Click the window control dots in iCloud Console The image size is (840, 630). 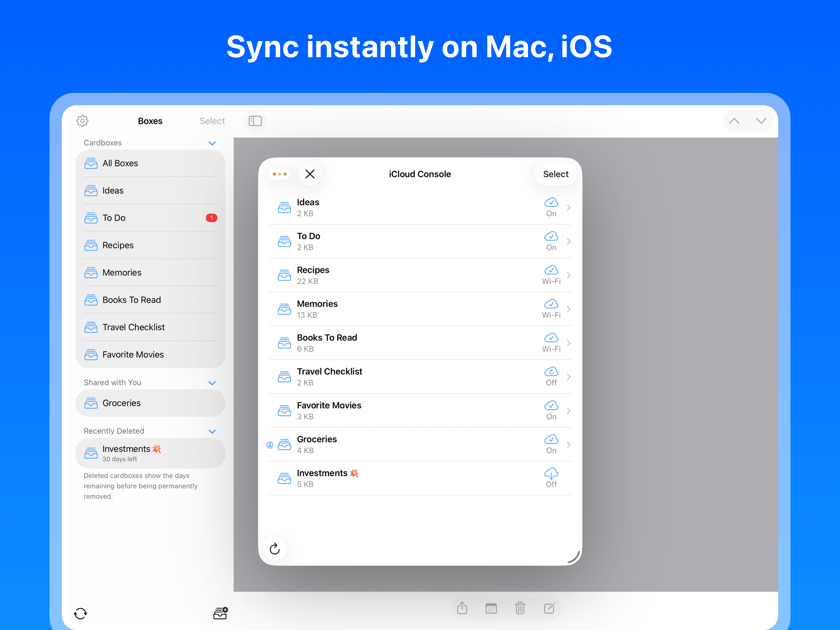coord(279,174)
